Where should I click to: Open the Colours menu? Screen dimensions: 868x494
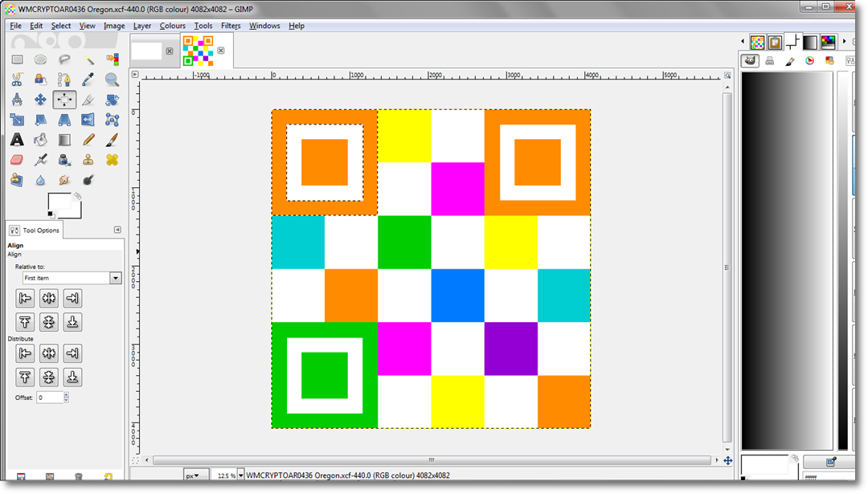pos(172,26)
